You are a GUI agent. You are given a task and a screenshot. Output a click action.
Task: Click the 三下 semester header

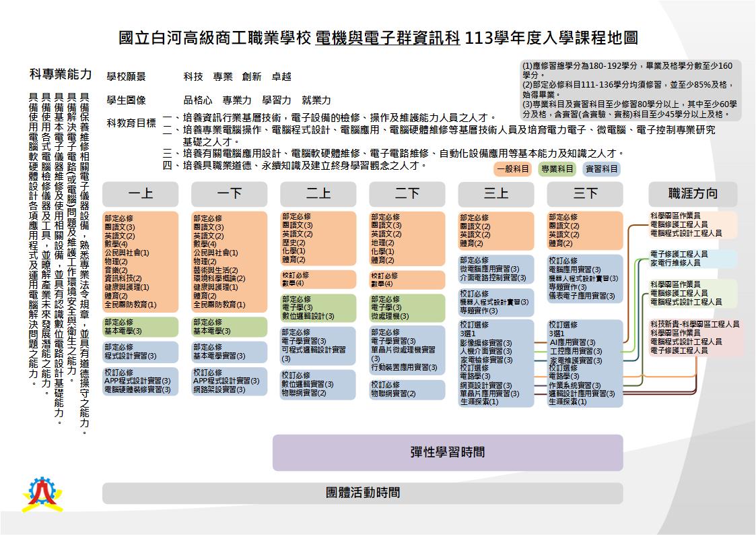(x=585, y=194)
